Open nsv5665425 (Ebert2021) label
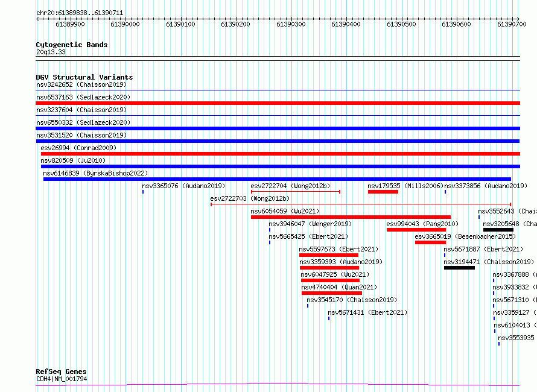Viewport: 537px width, 392px height. pos(308,236)
